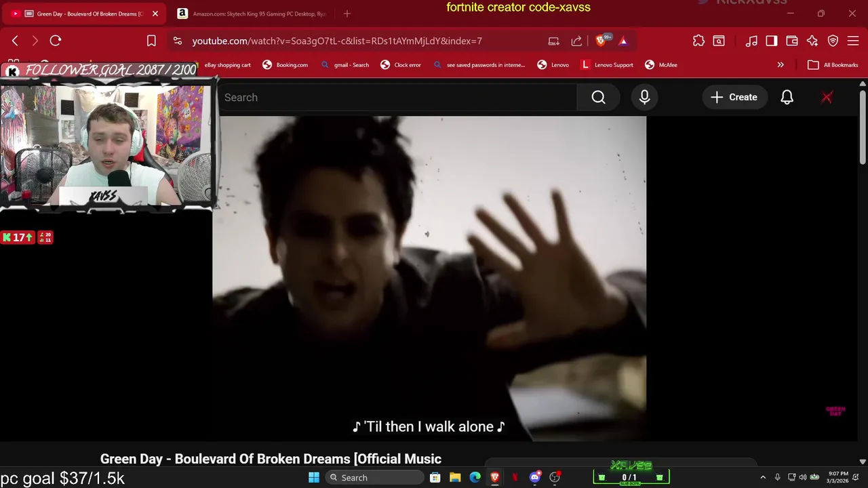Open the Extensions puzzle icon

[698, 41]
